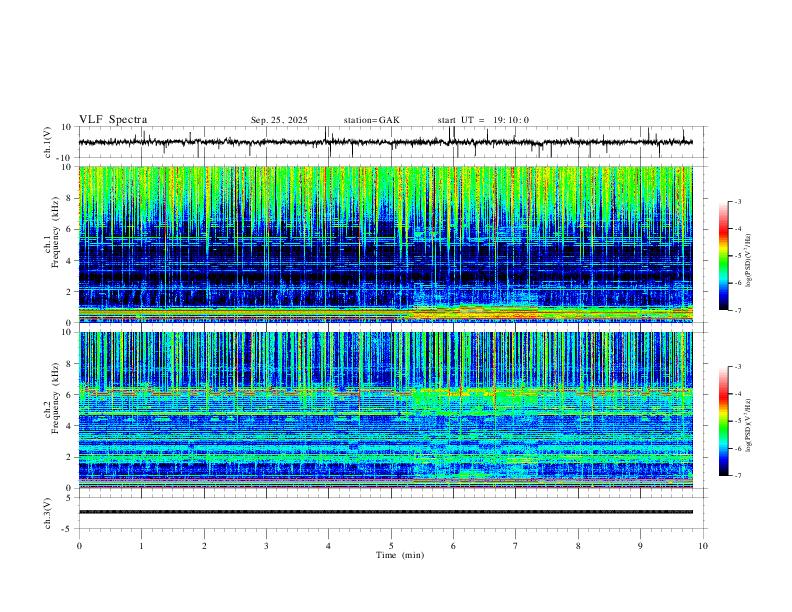This screenshot has height=612, width=792.
Task: Click time axis tick label '2'
Action: click(204, 546)
